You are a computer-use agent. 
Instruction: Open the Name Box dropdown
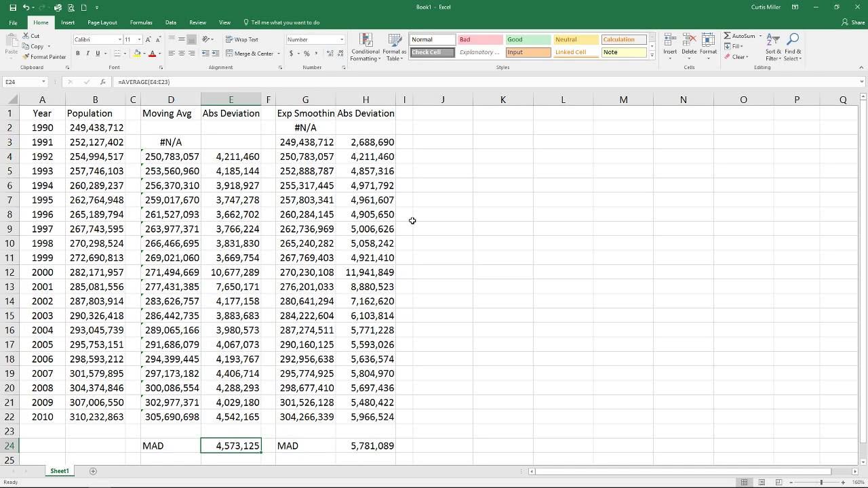(x=43, y=82)
